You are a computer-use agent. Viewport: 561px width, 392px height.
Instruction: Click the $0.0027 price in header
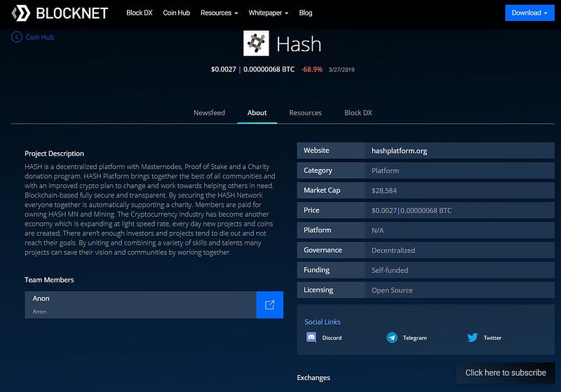(x=224, y=69)
